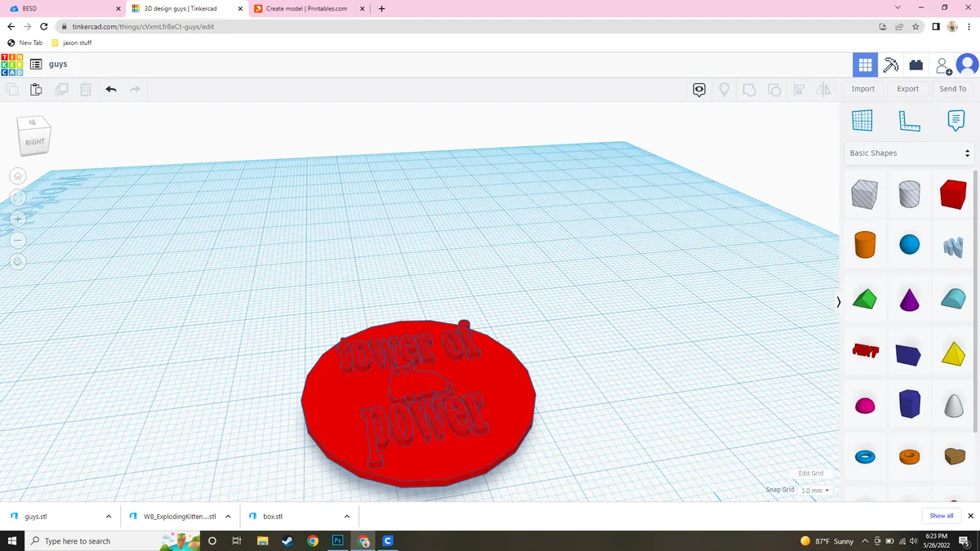Pick the dark blue Wedge shape
This screenshot has width=980, height=551.
click(908, 354)
